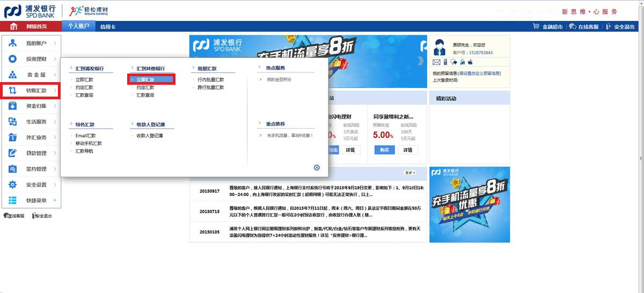Select 立即汇款 under 汇到其他银行
This screenshot has width=644, height=293.
pos(145,79)
